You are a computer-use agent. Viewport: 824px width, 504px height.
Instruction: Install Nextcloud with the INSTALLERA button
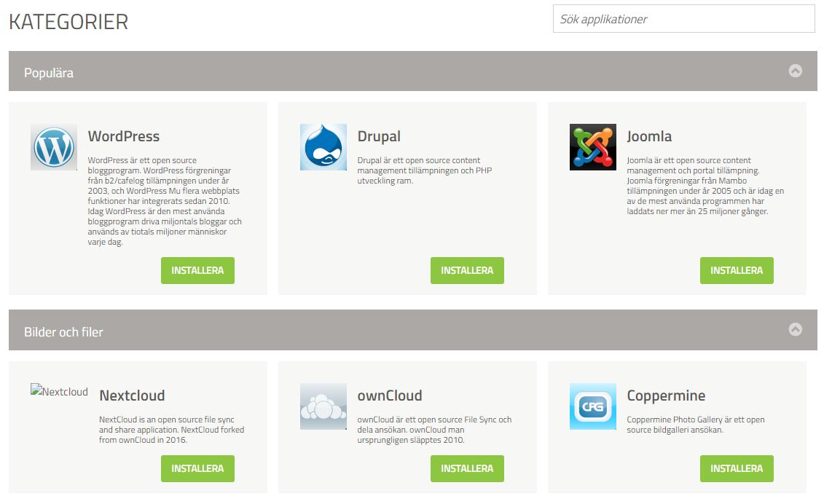click(x=197, y=469)
